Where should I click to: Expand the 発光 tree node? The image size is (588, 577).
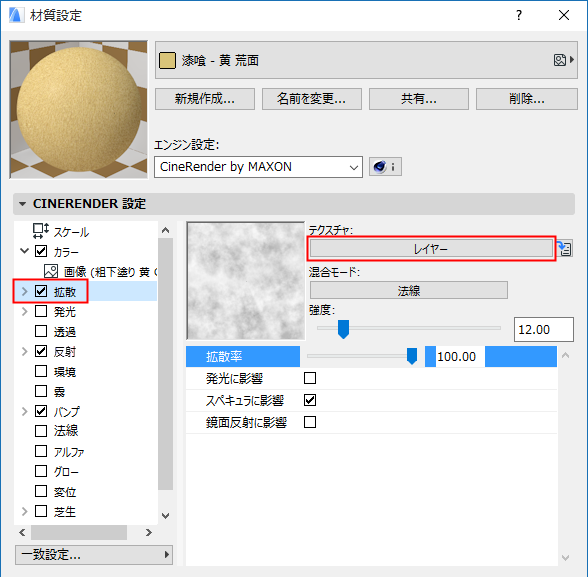coord(24,311)
